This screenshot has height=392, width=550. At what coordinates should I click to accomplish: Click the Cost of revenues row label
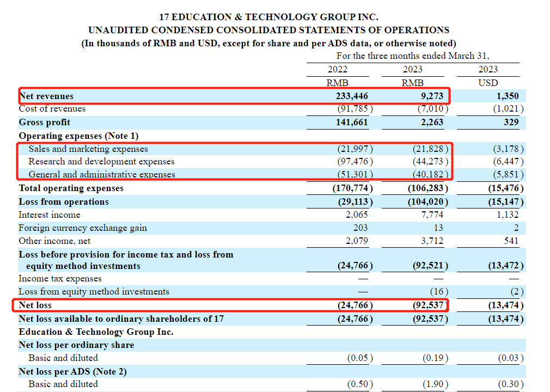pos(52,109)
